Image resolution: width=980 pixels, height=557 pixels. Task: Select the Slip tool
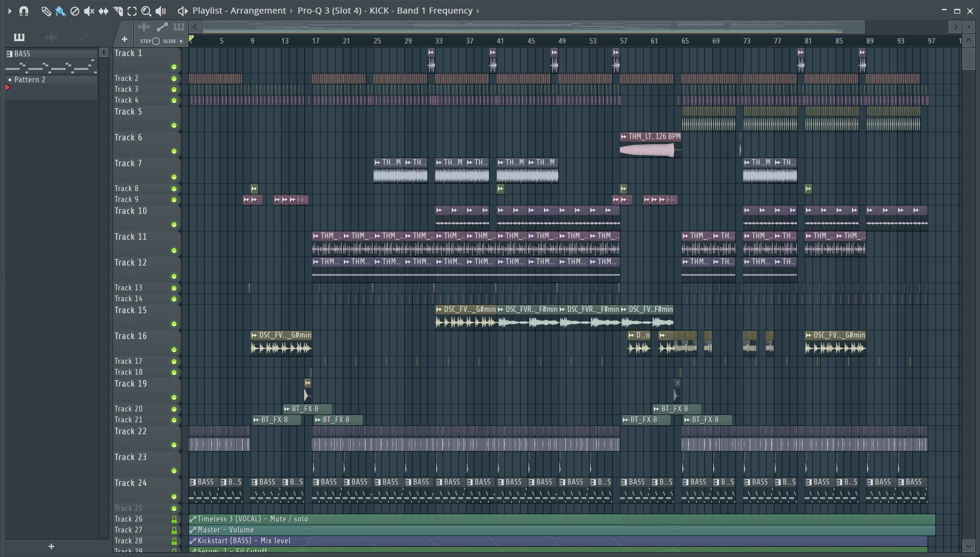[103, 11]
